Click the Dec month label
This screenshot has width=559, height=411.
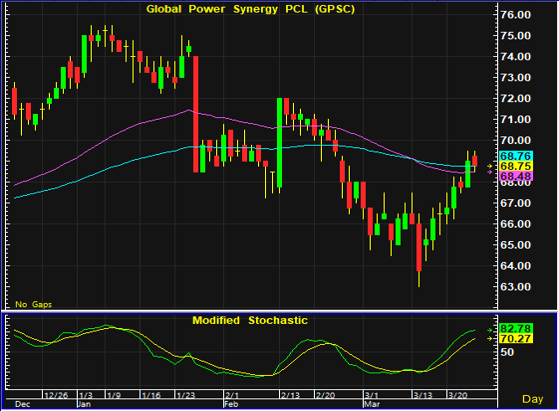tap(22, 404)
